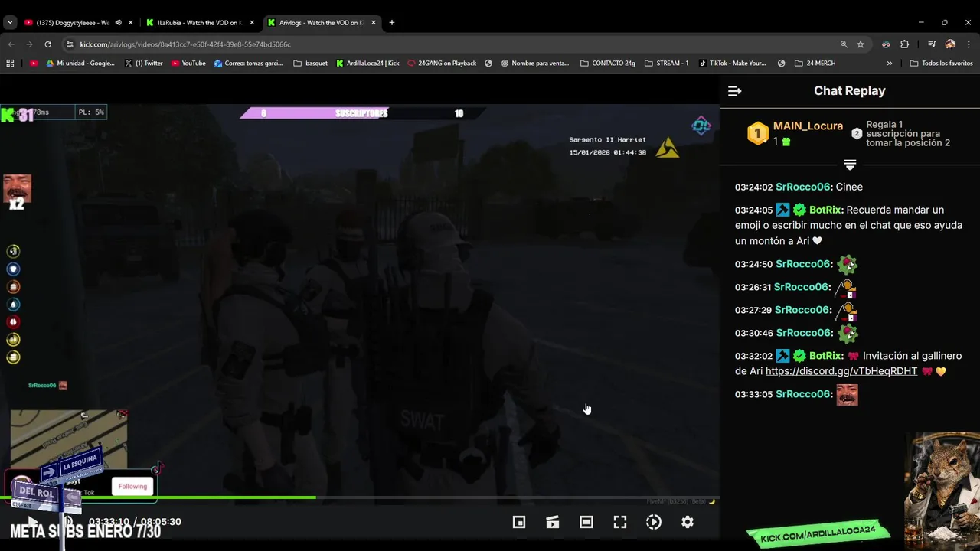Select the Arivlogs Kick VOD tab
The width and height of the screenshot is (980, 551).
tap(322, 23)
